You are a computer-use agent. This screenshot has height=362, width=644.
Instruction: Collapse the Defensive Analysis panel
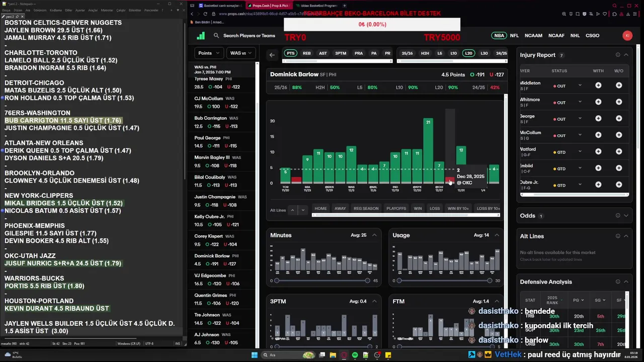[626, 282]
